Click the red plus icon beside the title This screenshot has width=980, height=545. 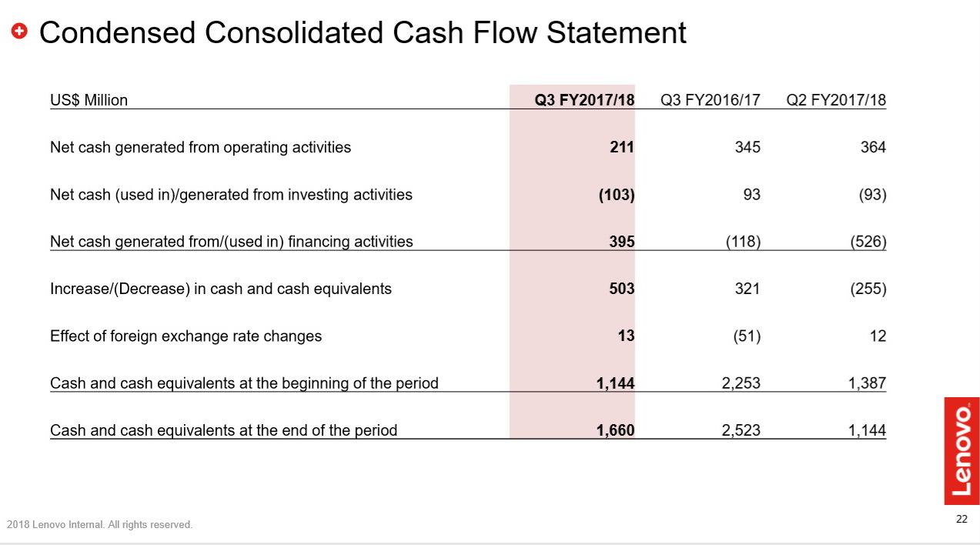20,32
